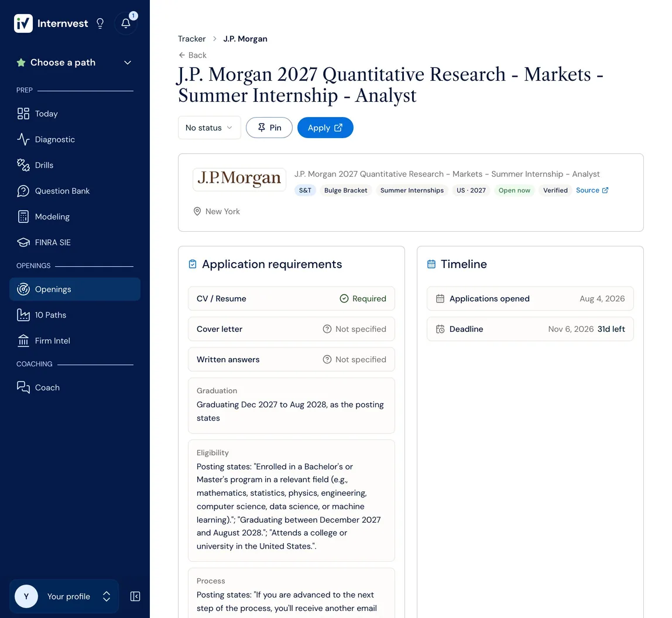
Task: Click the Graduation requirement text
Action: pos(290,411)
